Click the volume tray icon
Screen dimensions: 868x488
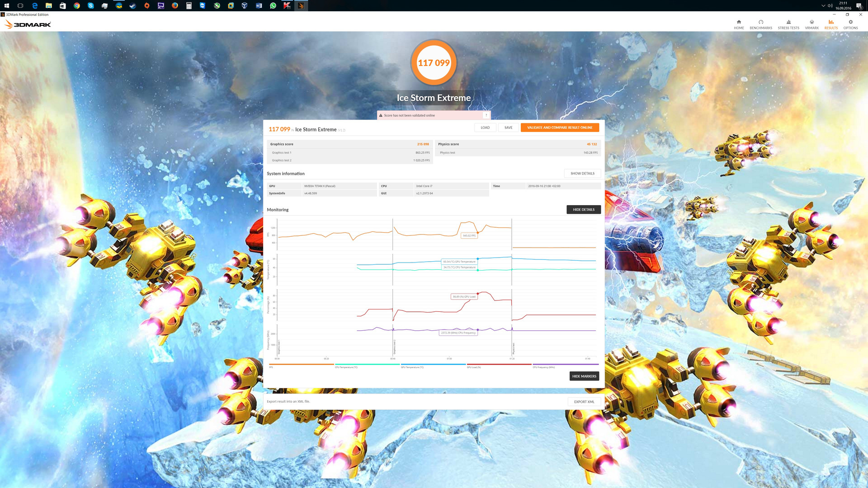tap(830, 5)
